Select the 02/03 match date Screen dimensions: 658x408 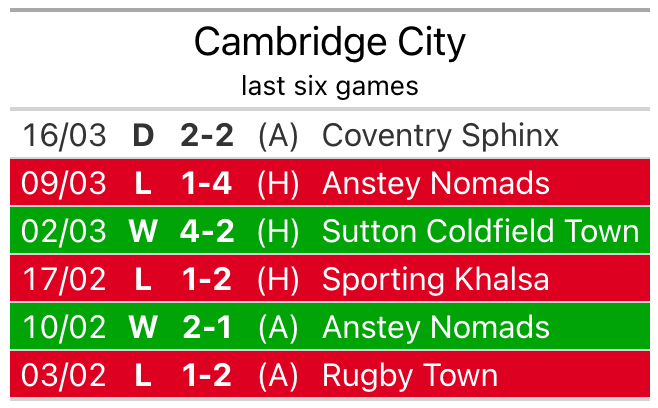[64, 231]
